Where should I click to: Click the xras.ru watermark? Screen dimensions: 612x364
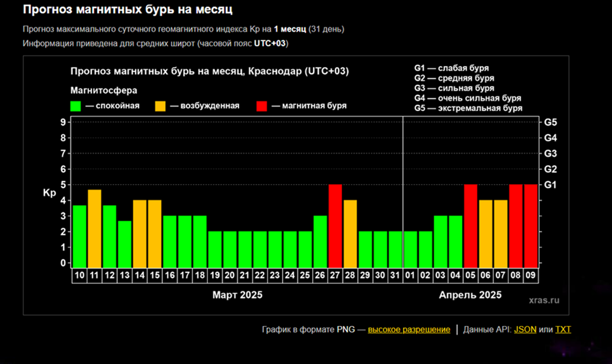(544, 300)
